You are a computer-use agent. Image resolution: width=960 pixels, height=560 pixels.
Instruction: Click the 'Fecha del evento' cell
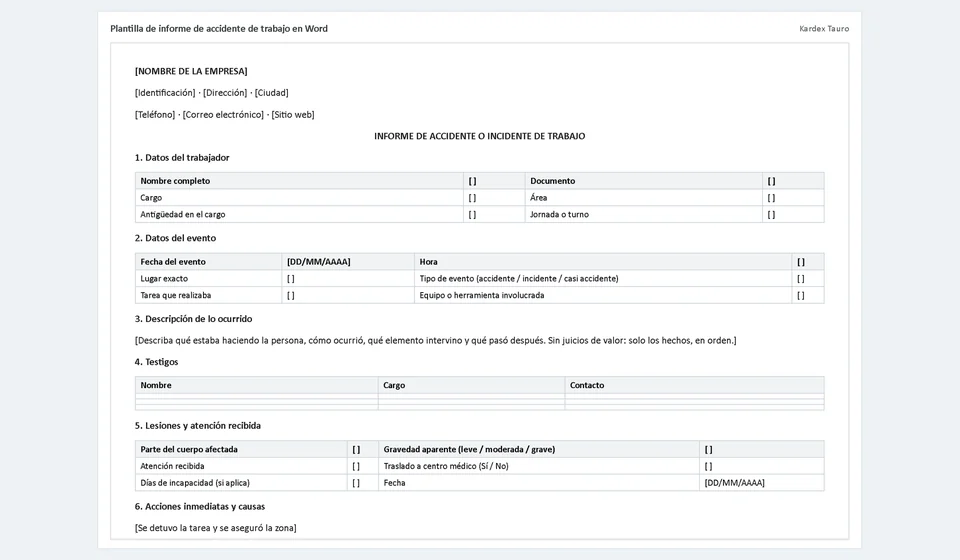coord(208,261)
